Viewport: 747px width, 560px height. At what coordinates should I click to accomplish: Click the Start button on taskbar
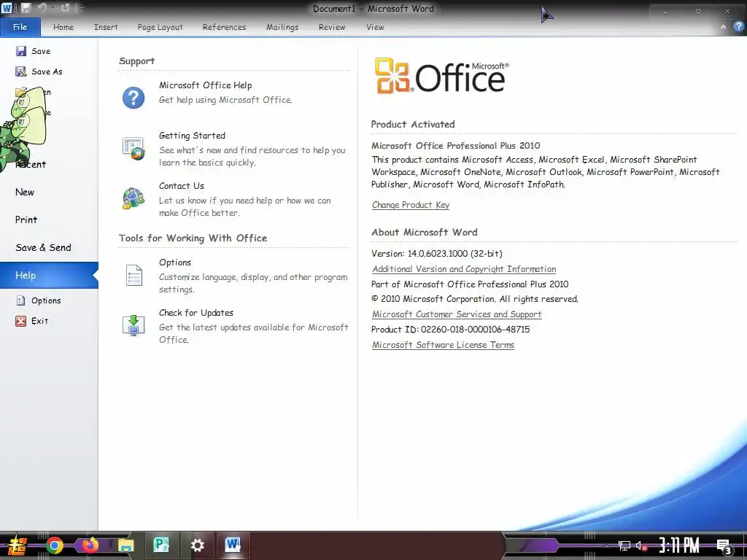(16, 545)
